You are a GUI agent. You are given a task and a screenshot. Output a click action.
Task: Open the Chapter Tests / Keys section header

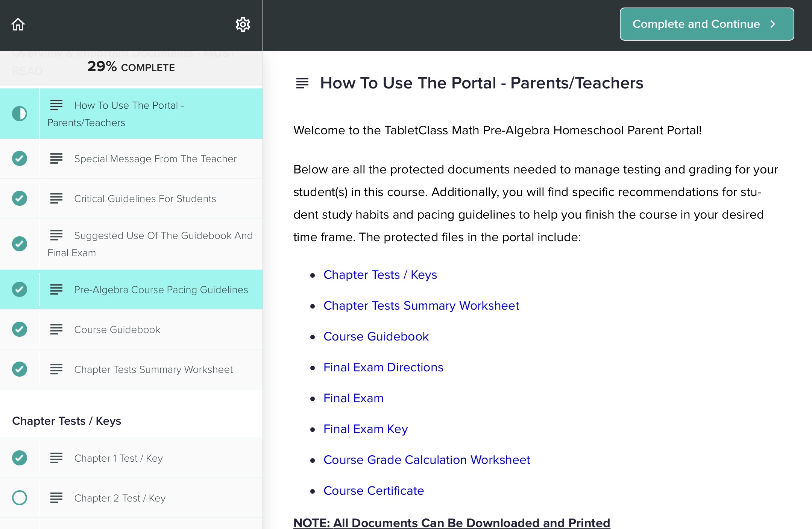pyautogui.click(x=67, y=421)
